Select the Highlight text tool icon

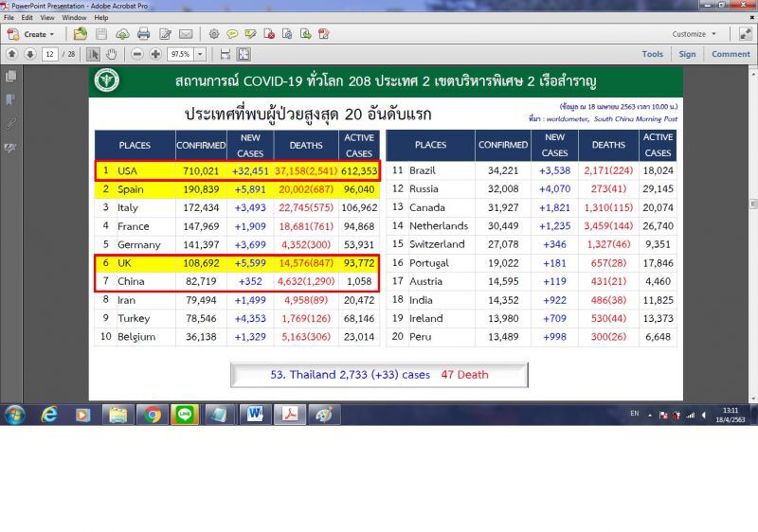(x=250, y=34)
